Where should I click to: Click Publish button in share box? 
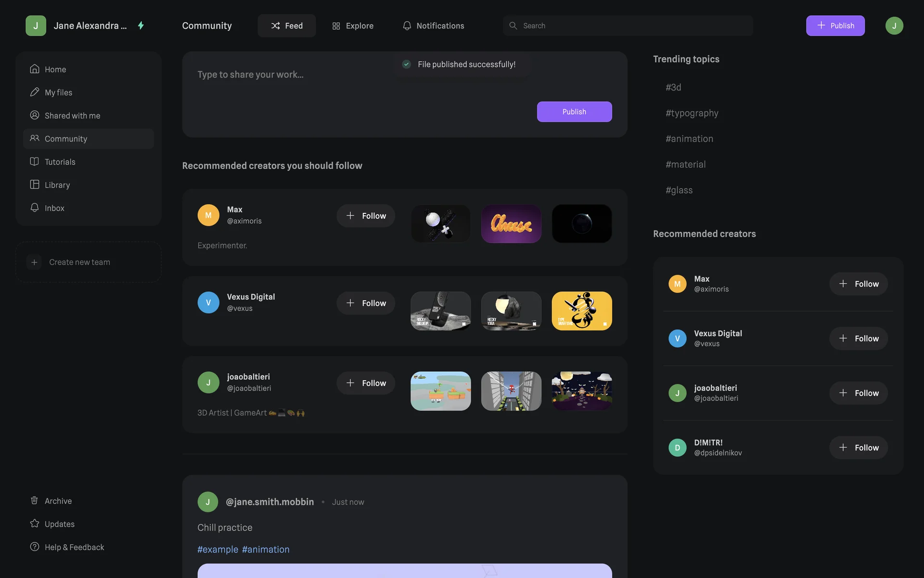tap(574, 112)
